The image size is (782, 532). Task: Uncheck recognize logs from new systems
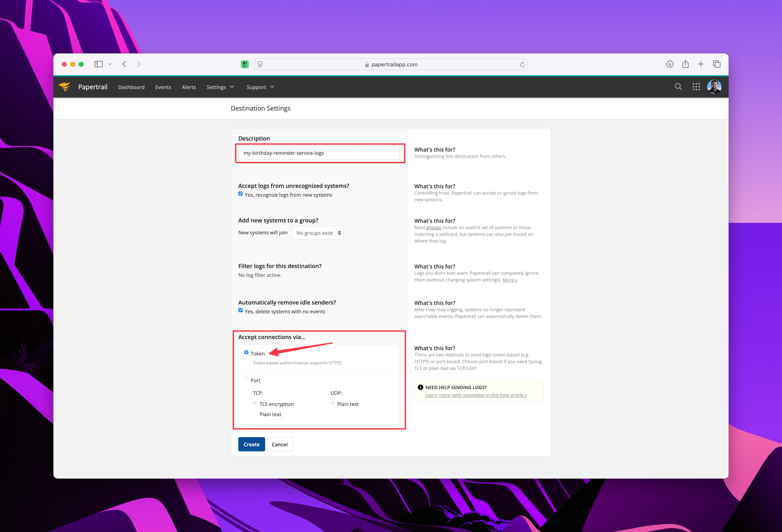(240, 194)
